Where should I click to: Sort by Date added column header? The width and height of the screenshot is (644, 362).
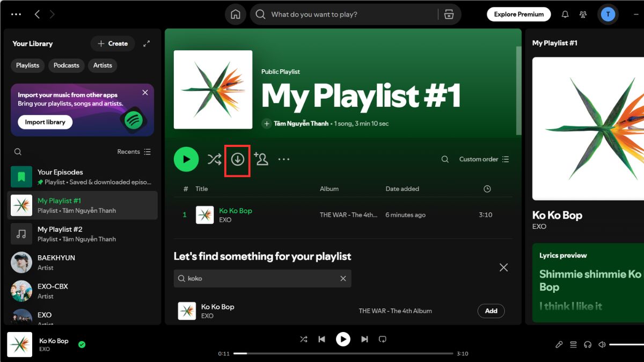[402, 189]
